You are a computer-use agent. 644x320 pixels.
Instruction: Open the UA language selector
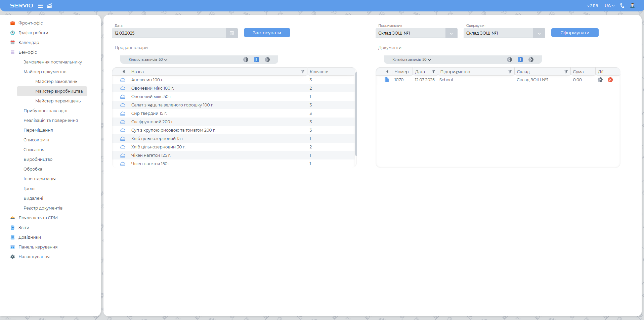click(609, 6)
